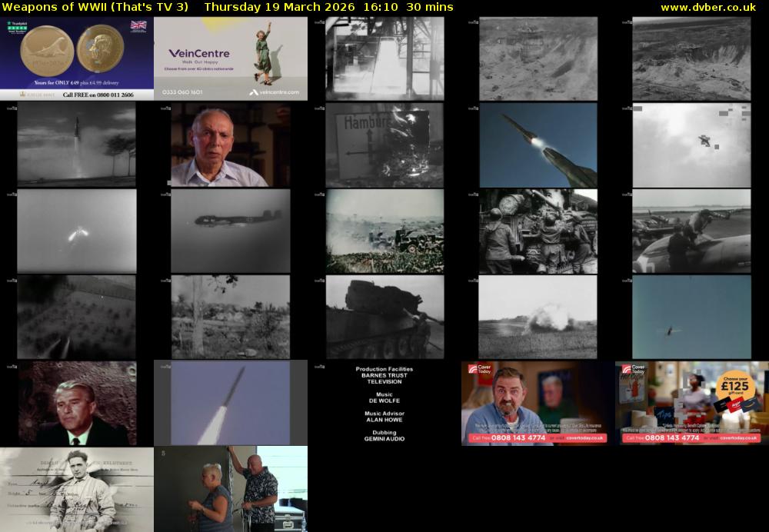
Task: Click the £125 orange badge
Action: [x=736, y=385]
